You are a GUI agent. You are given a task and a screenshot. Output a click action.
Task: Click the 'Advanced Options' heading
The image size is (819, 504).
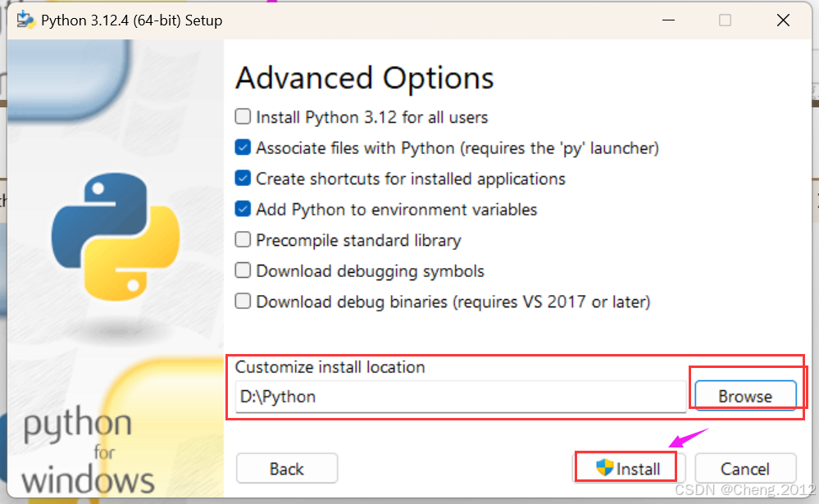pos(364,78)
